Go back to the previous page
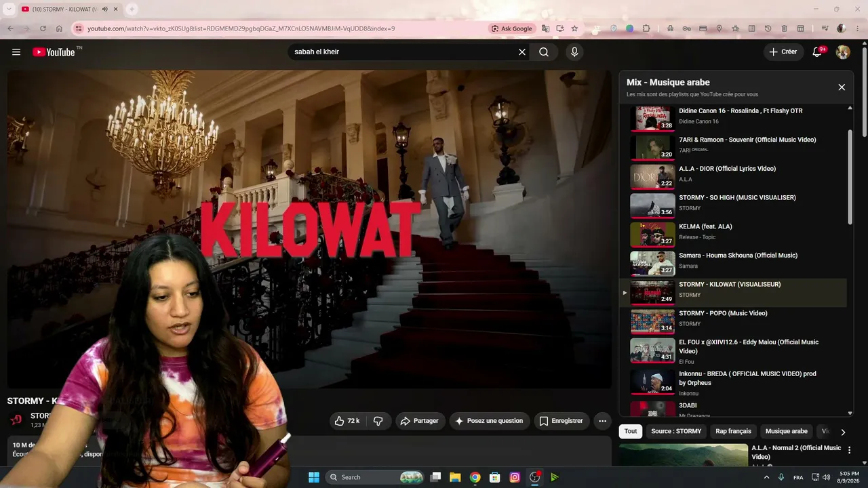 (x=10, y=28)
